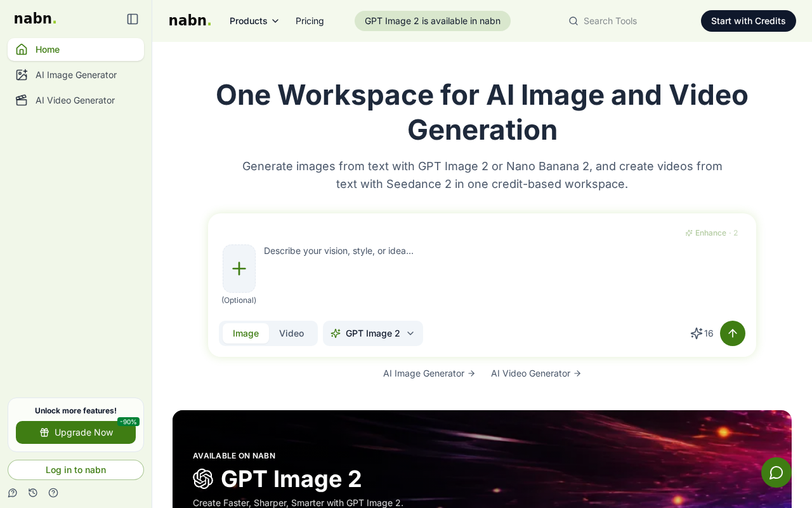This screenshot has width=812, height=508.
Task: Click the -90% discount badge
Action: pyautogui.click(x=129, y=422)
